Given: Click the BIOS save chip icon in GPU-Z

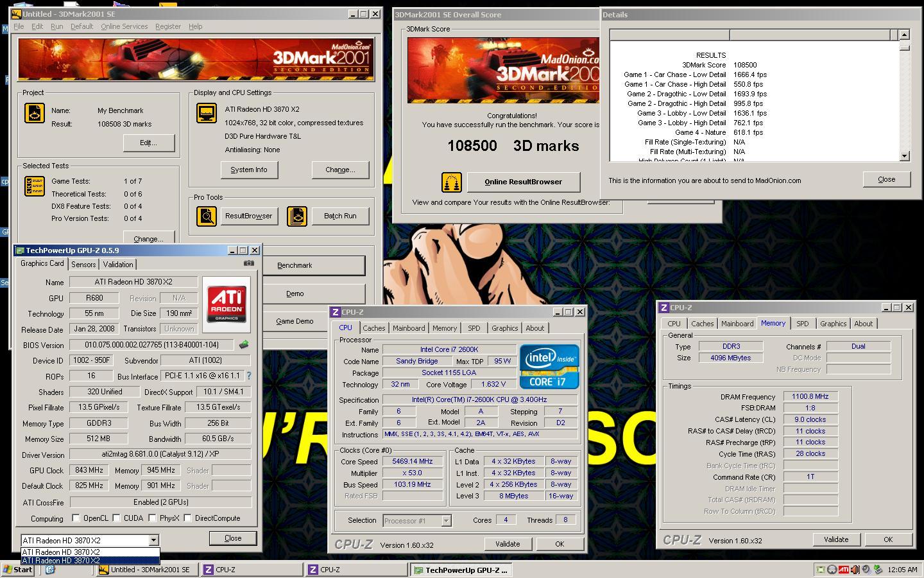Looking at the screenshot, I should [x=244, y=345].
